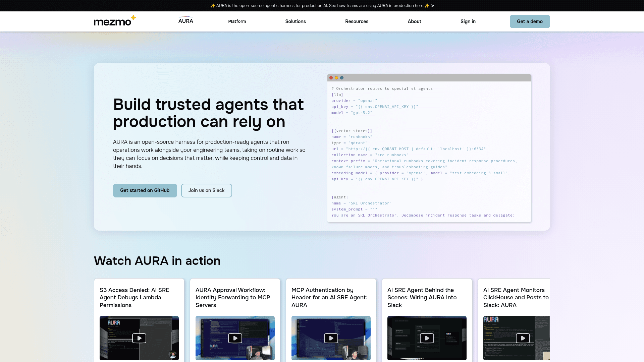Open the S3 Access Denied card title
The height and width of the screenshot is (362, 644).
click(135, 298)
